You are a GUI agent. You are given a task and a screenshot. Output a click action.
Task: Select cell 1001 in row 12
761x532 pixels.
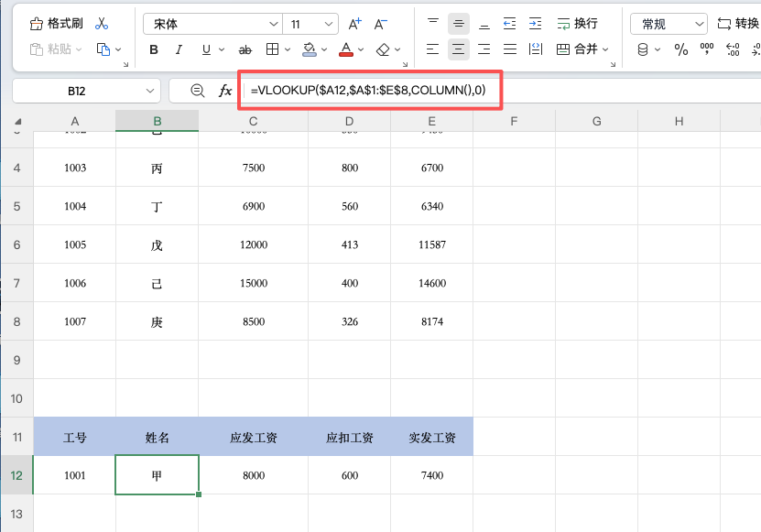[x=75, y=476]
